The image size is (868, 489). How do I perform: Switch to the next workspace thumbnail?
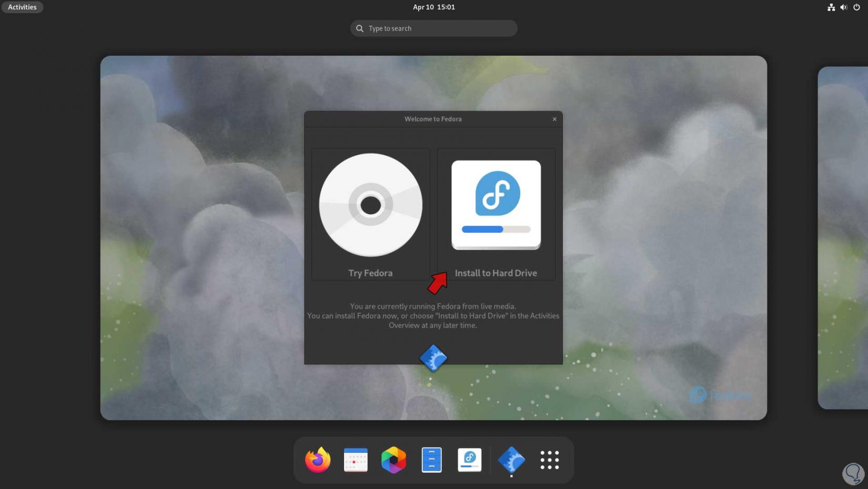(x=843, y=238)
